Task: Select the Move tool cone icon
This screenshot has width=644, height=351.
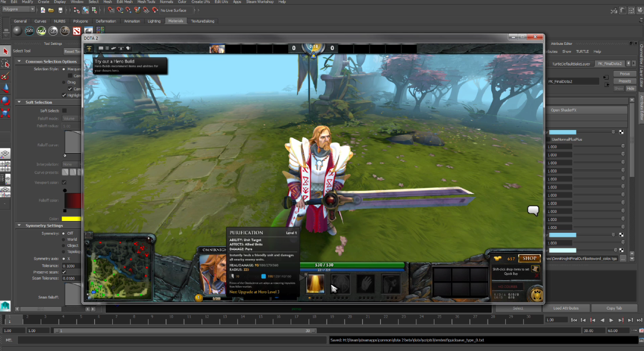Action: tap(5, 89)
